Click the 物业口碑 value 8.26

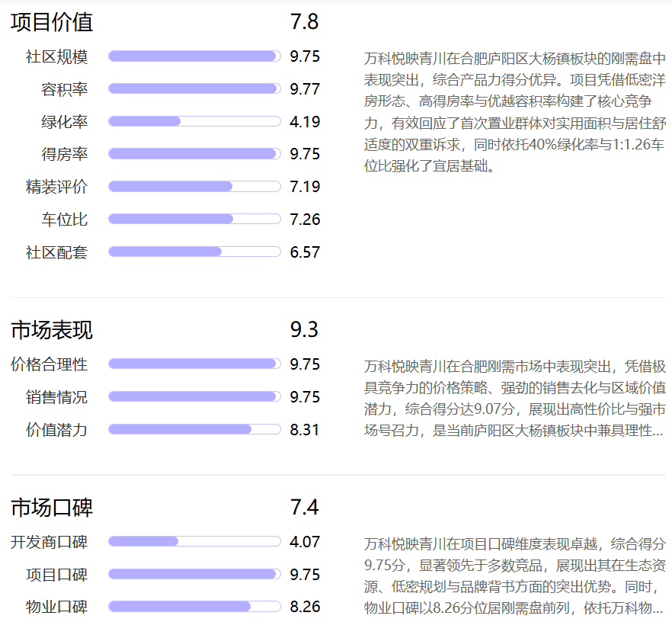click(x=305, y=607)
